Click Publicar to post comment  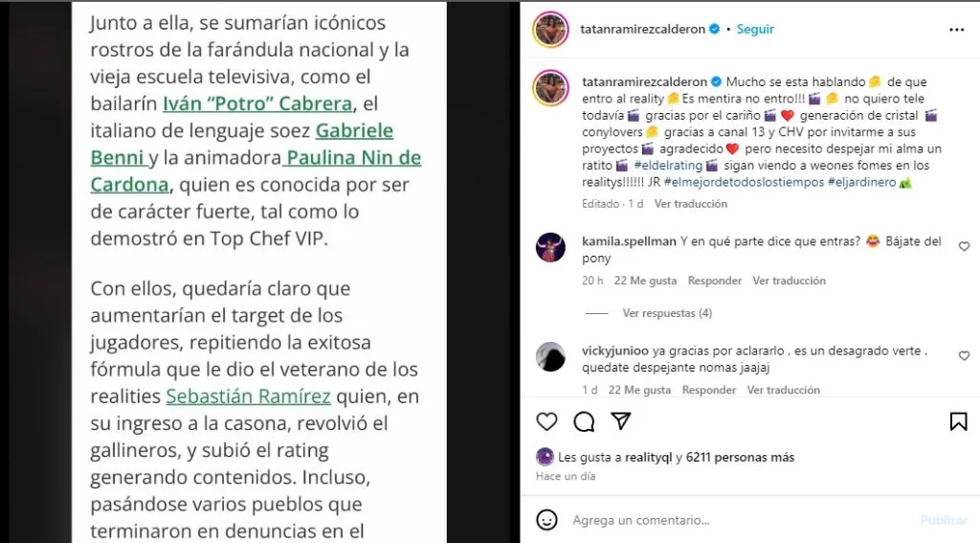(x=944, y=520)
